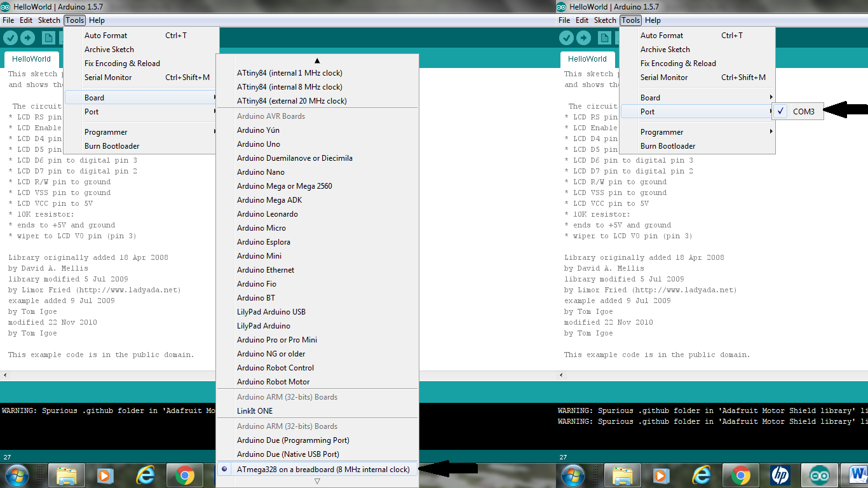Open Google Chrome from the right-side taskbar
Screen dimensions: 868x488
click(x=740, y=475)
